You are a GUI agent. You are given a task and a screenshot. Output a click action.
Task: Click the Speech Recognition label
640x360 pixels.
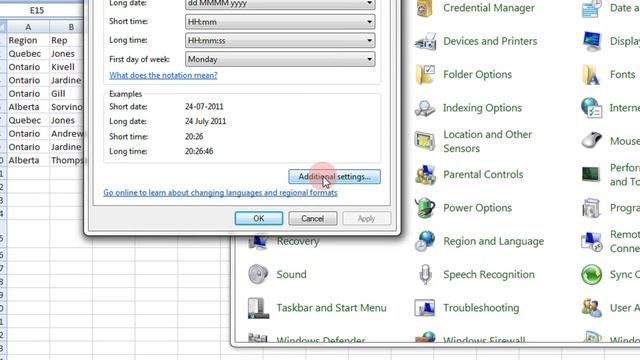489,274
